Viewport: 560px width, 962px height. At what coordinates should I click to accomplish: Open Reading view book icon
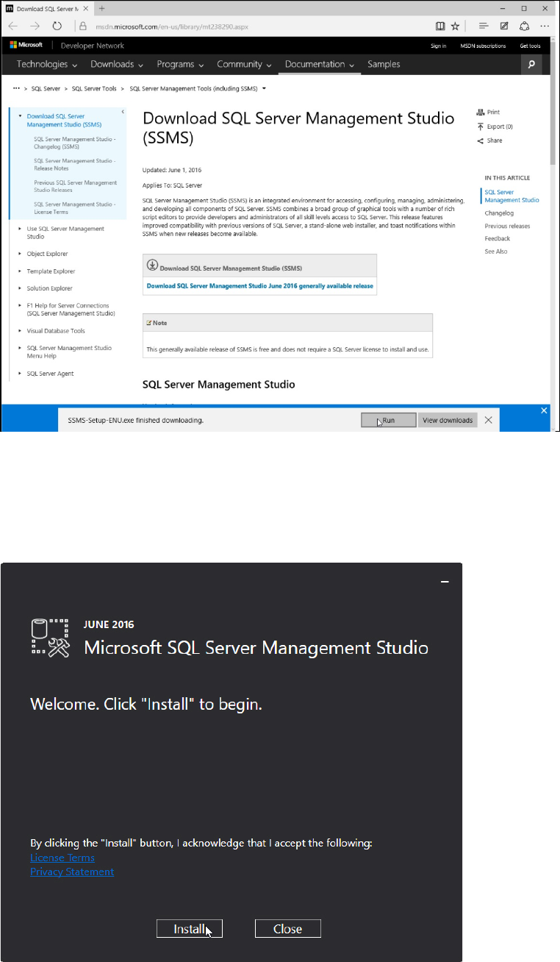pos(440,26)
